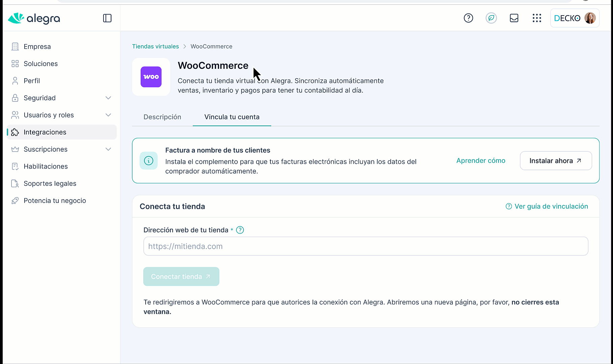Go to Perfil in the sidebar
Image resolution: width=613 pixels, height=364 pixels.
pos(62,81)
